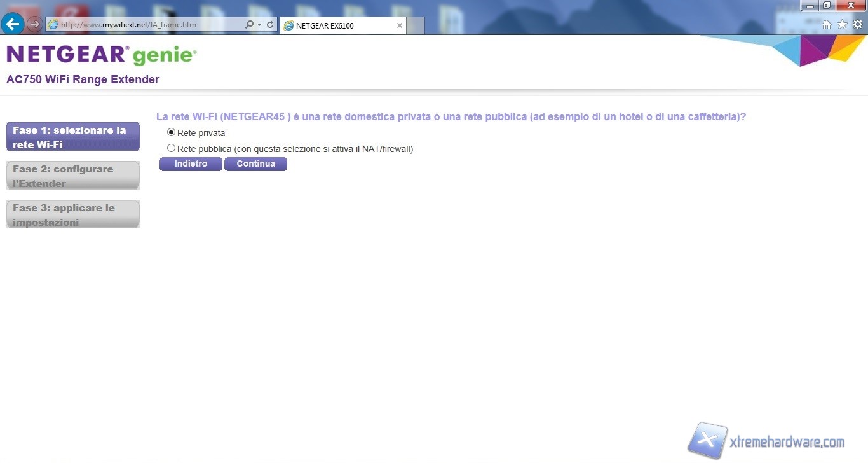Image resolution: width=868 pixels, height=463 pixels.
Task: Refresh the page with reload icon
Action: point(270,25)
